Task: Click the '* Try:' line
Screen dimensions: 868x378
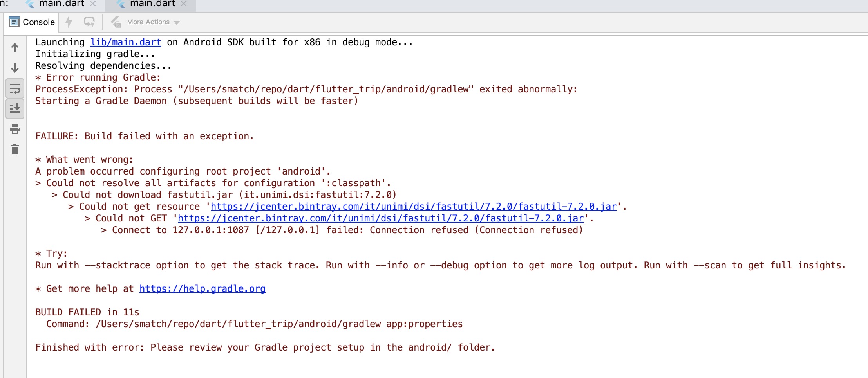Action: point(51,254)
